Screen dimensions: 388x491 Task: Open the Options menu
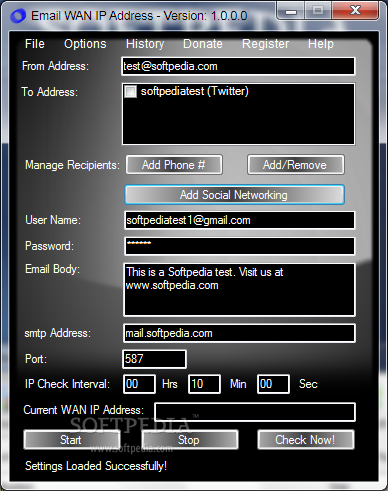point(85,44)
